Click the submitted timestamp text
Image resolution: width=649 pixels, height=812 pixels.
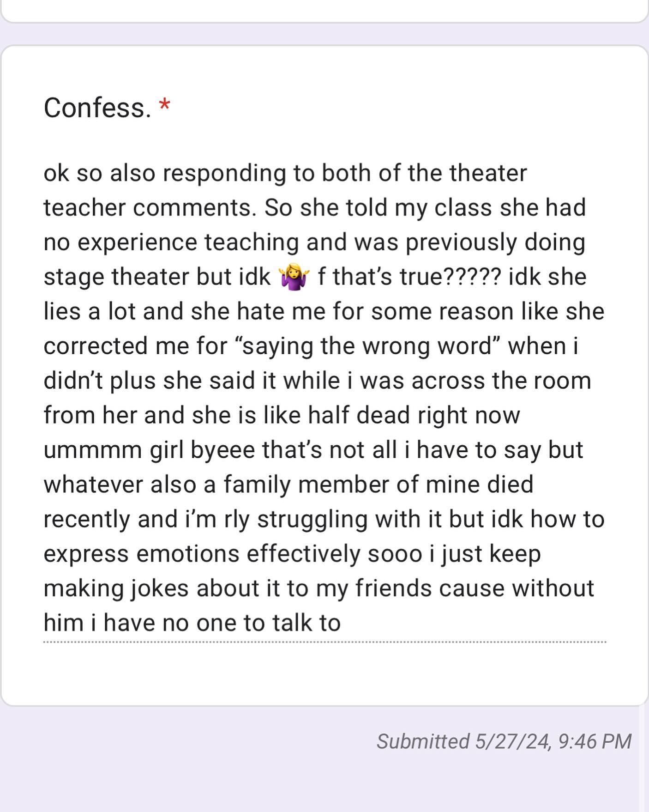[x=504, y=741]
